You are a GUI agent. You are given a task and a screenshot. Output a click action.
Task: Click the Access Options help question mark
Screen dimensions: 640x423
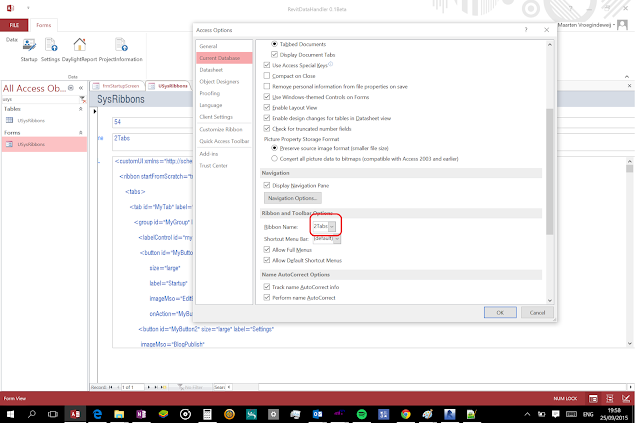point(526,30)
